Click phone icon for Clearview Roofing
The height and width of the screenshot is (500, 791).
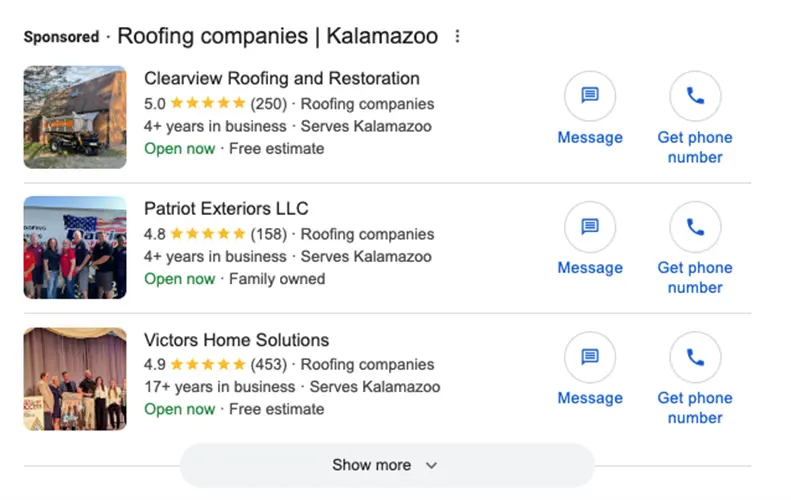pyautogui.click(x=695, y=96)
